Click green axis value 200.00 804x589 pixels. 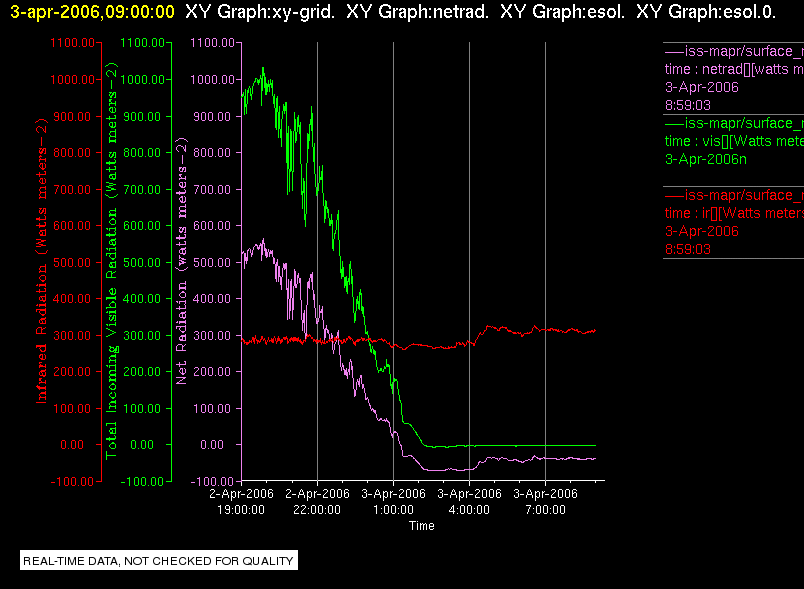[142, 372]
